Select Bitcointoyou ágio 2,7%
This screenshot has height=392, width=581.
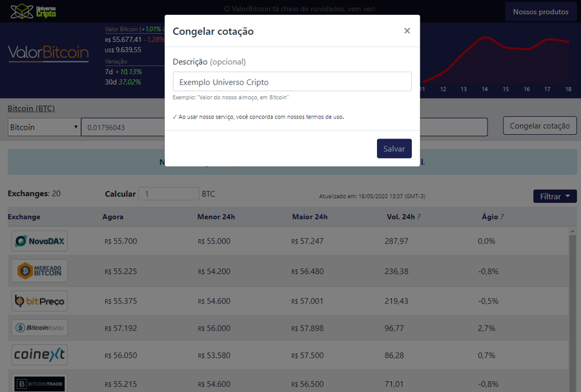point(487,328)
